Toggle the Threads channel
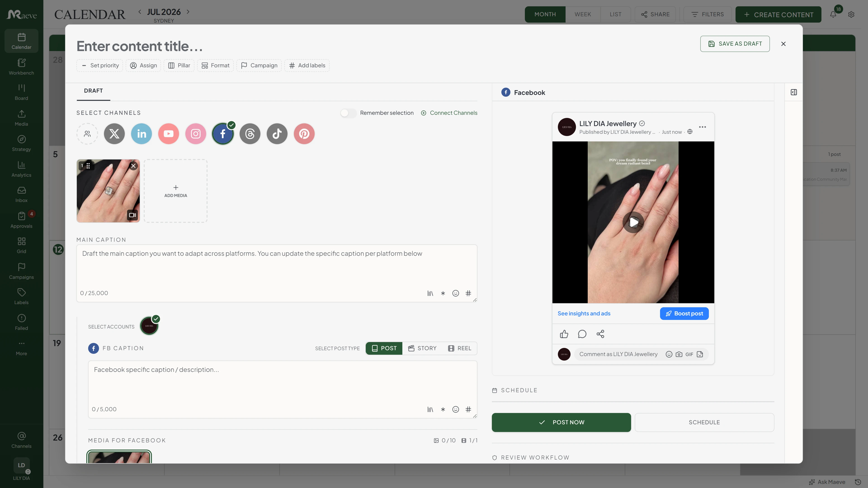The height and width of the screenshot is (488, 868). [250, 134]
